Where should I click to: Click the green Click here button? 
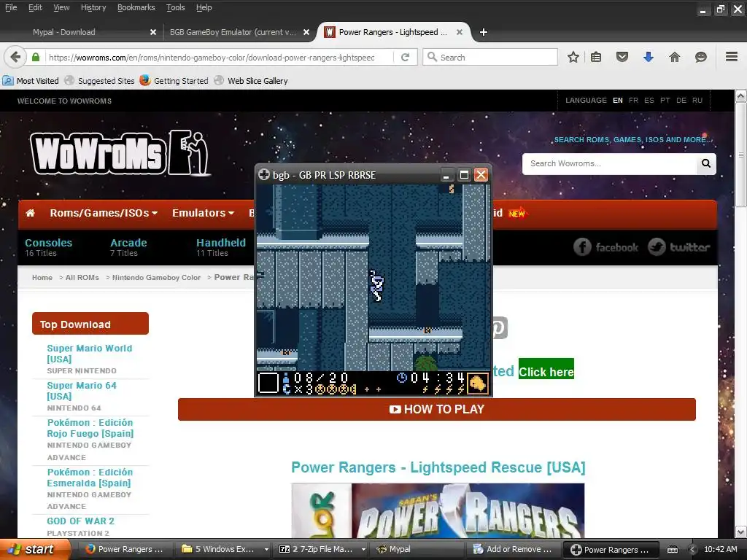[x=546, y=371]
